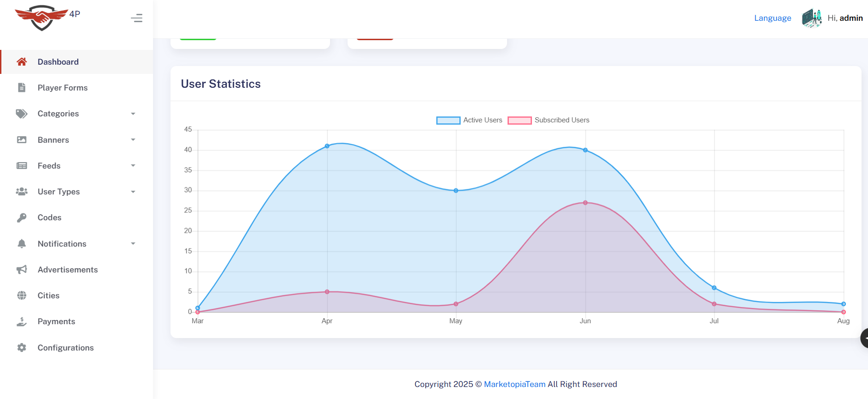Click the admin avatar image
Image resolution: width=868 pixels, height=399 pixels.
coord(812,18)
